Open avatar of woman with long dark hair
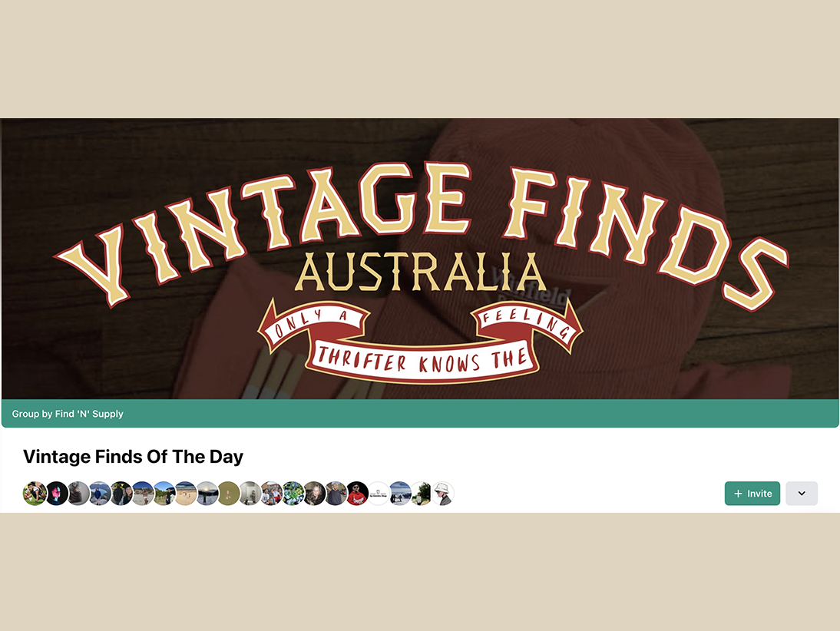840x631 pixels. pyautogui.click(x=314, y=494)
